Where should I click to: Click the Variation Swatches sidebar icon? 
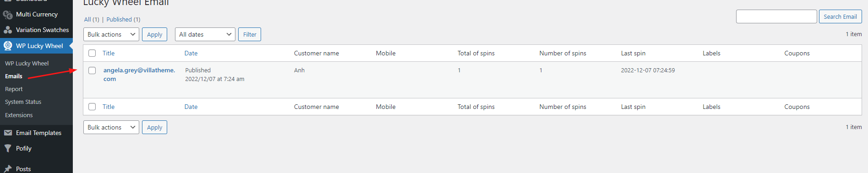point(8,30)
